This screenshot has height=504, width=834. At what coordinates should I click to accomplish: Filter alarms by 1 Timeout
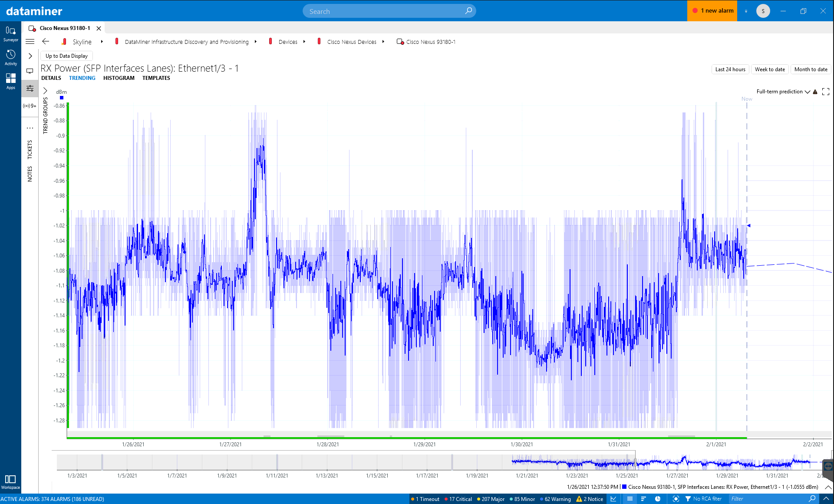425,499
